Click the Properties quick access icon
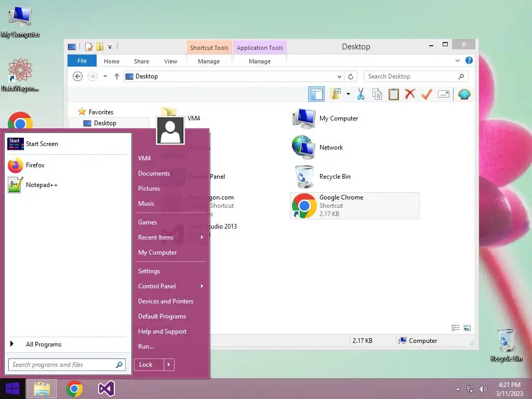Screen dimensions: 532x399 point(88,47)
